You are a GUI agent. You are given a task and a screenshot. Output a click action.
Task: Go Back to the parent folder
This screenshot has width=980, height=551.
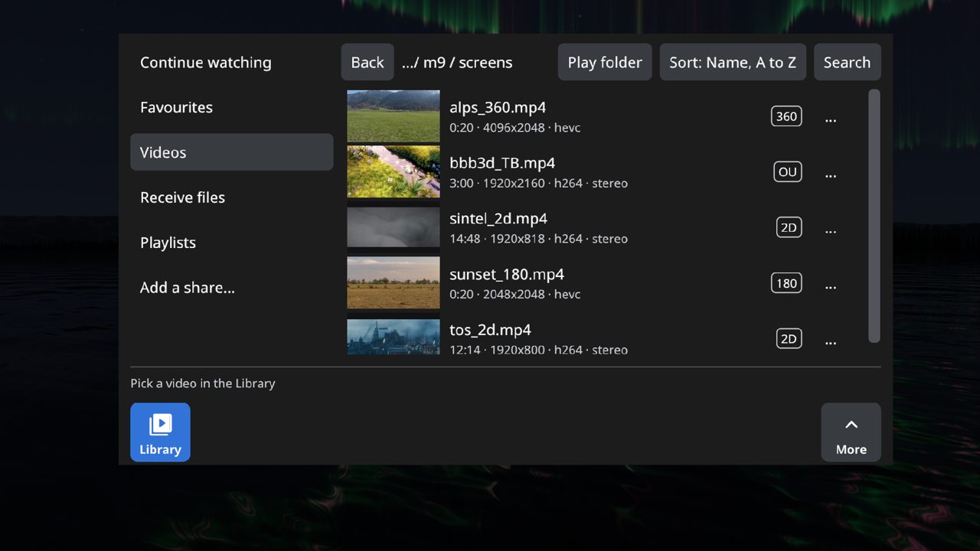(367, 62)
